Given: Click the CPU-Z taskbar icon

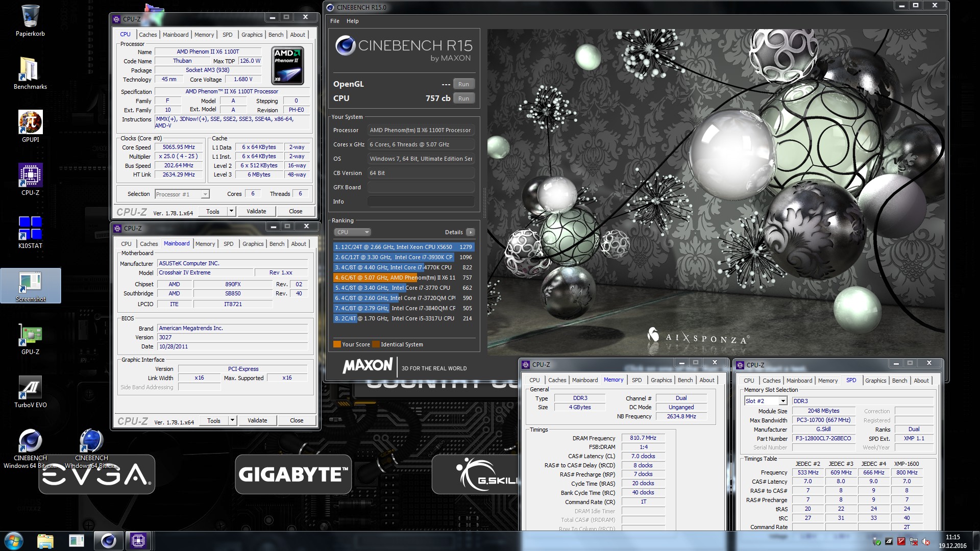Looking at the screenshot, I should (x=138, y=541).
